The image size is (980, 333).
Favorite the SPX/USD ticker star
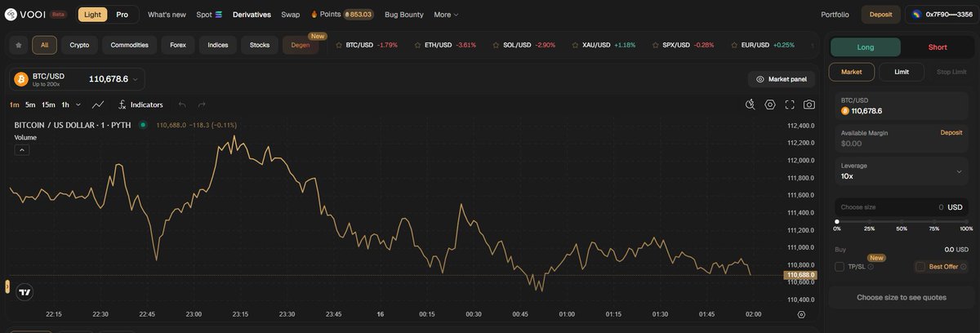(655, 45)
